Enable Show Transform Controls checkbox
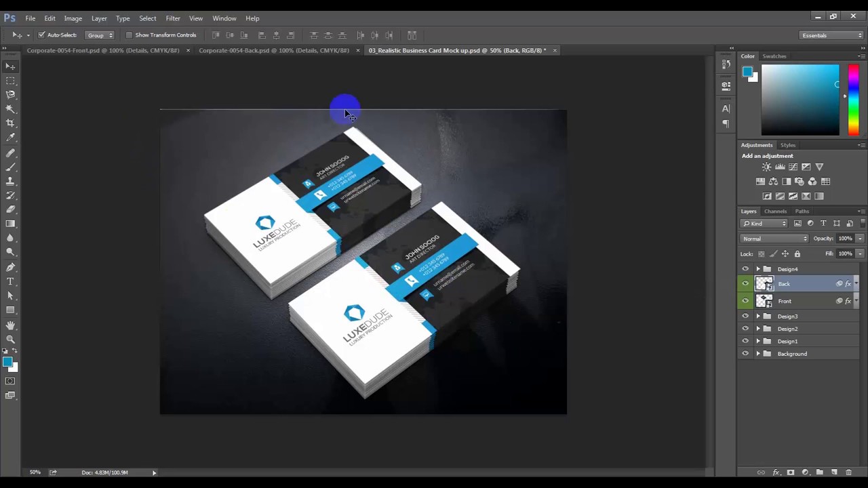 [129, 35]
